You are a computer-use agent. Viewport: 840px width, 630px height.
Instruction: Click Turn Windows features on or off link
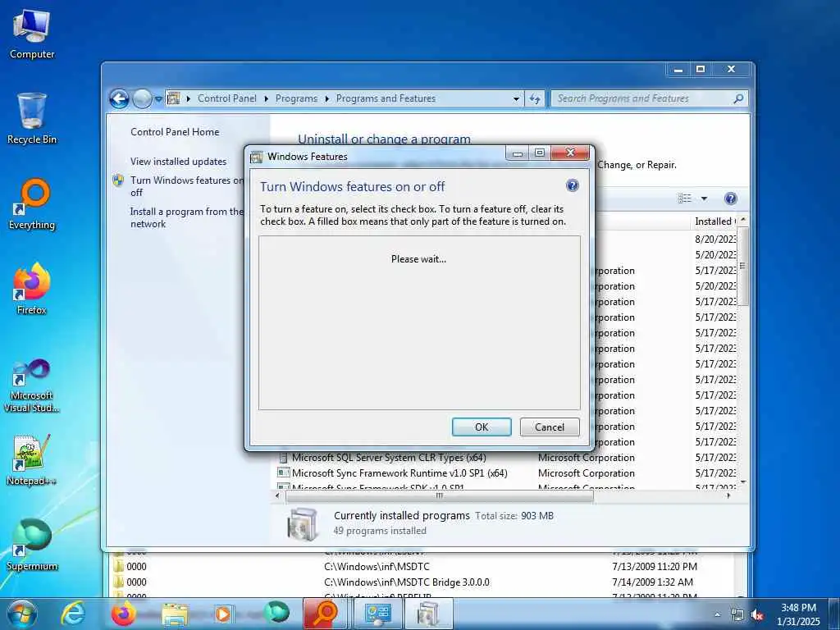pyautogui.click(x=186, y=186)
